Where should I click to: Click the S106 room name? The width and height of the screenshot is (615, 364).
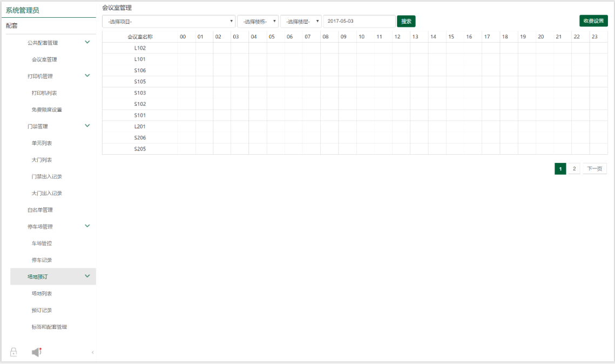pyautogui.click(x=140, y=71)
